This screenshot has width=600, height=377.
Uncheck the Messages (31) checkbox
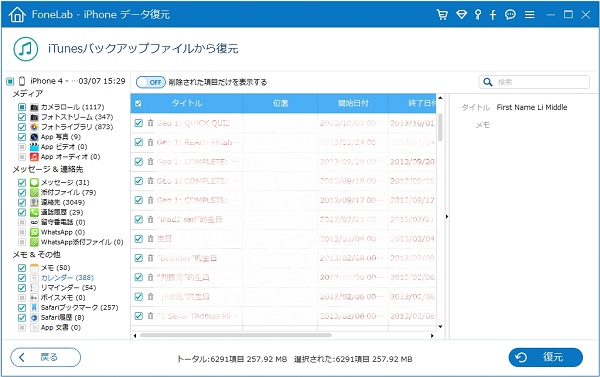[22, 183]
